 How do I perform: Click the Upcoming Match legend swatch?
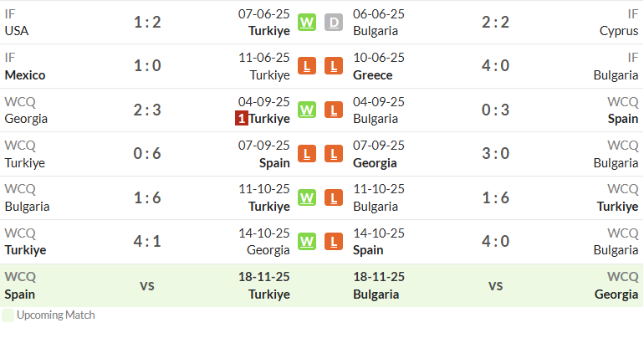[x=8, y=315]
